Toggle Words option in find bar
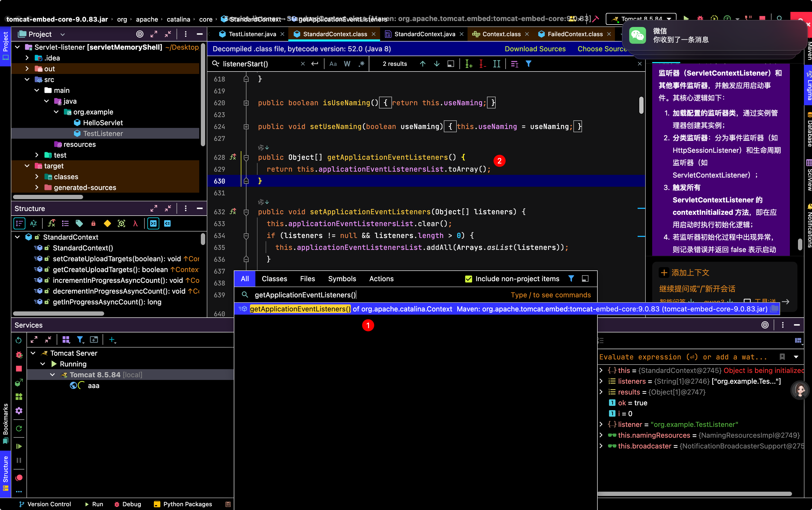The width and height of the screenshot is (812, 510). point(347,64)
